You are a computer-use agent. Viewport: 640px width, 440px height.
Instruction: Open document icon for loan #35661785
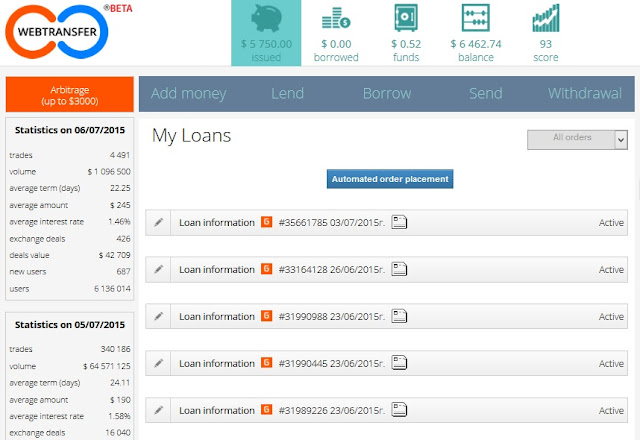(x=399, y=222)
